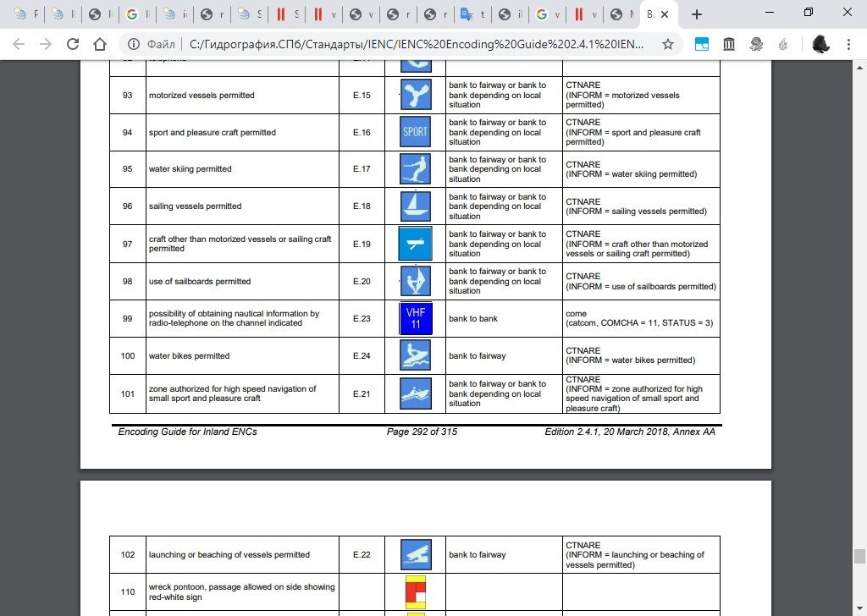
Task: Click code E.15 in row 93
Action: [x=362, y=95]
